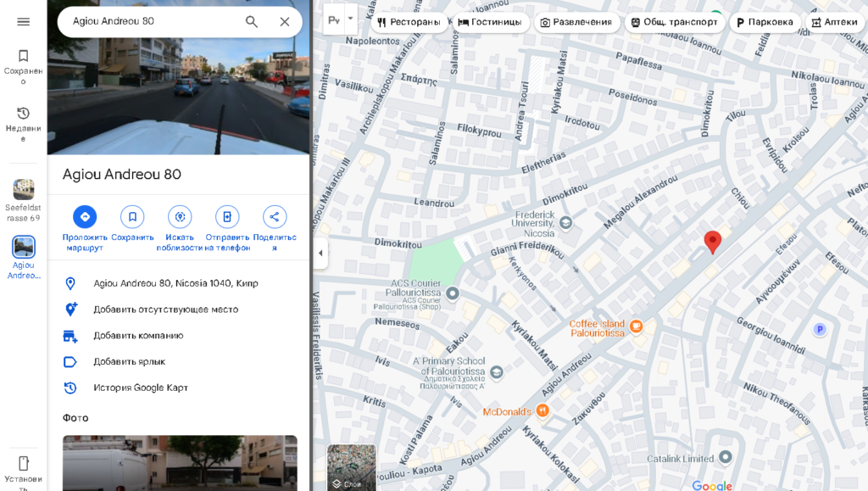Viewport: 868px width, 491px height.
Task: Click the purple parking P marker
Action: tap(820, 329)
